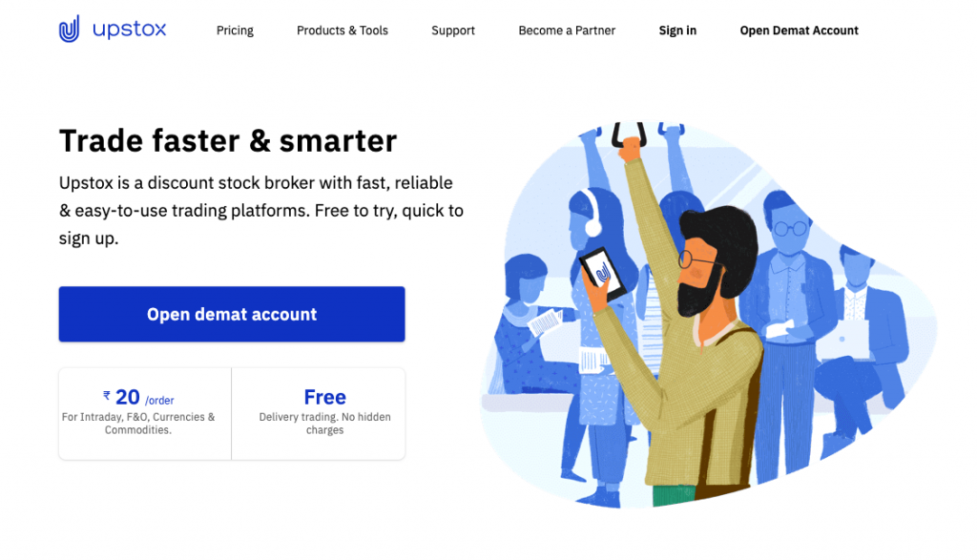This screenshot has height=560, width=977.
Task: Go to the Support section
Action: [453, 31]
